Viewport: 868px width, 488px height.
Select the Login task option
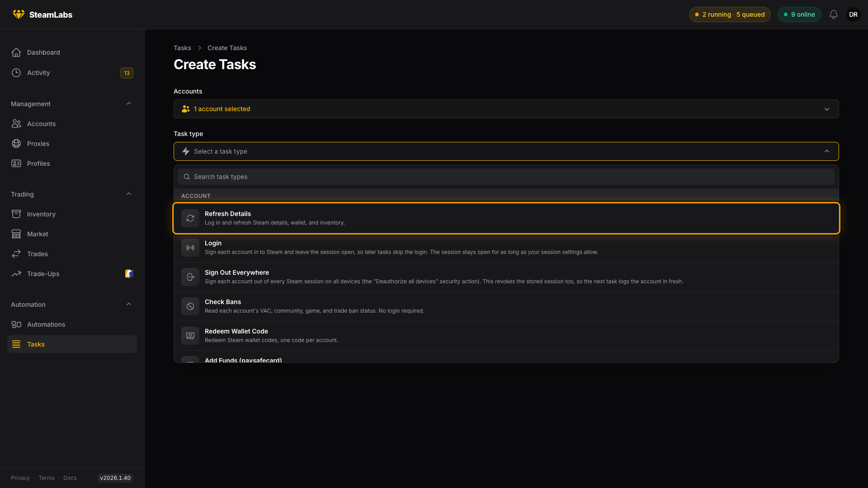pyautogui.click(x=506, y=248)
